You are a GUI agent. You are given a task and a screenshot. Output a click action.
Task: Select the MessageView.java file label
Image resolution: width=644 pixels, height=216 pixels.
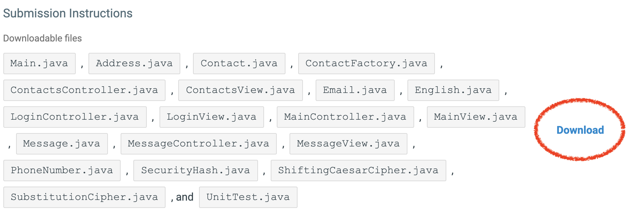coord(348,144)
